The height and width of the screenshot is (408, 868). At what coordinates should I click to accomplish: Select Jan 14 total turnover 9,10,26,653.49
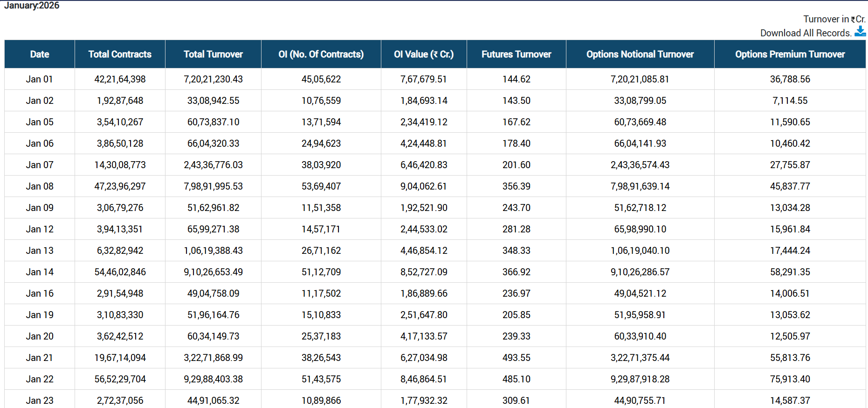[213, 272]
